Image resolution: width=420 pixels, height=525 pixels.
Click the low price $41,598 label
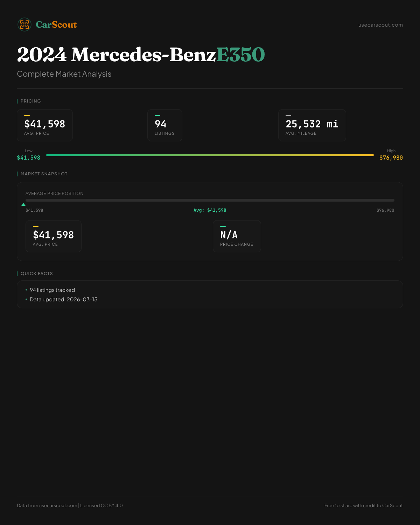(x=29, y=157)
